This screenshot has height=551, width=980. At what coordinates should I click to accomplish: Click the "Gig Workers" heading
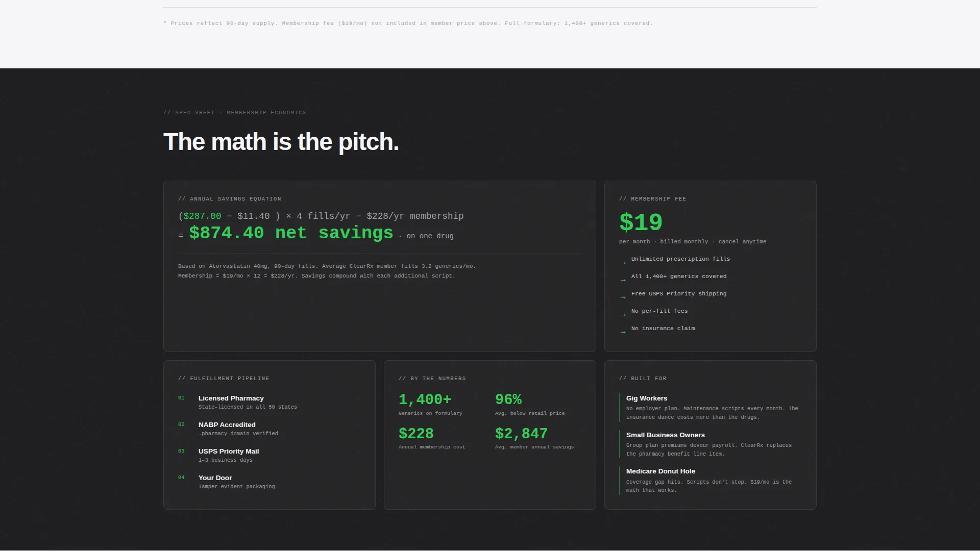point(647,398)
